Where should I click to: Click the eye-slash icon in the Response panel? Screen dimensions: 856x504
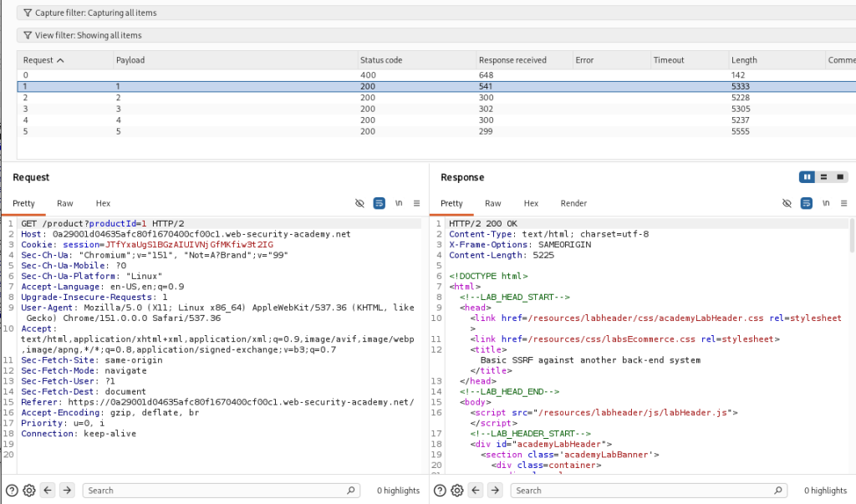coord(787,203)
